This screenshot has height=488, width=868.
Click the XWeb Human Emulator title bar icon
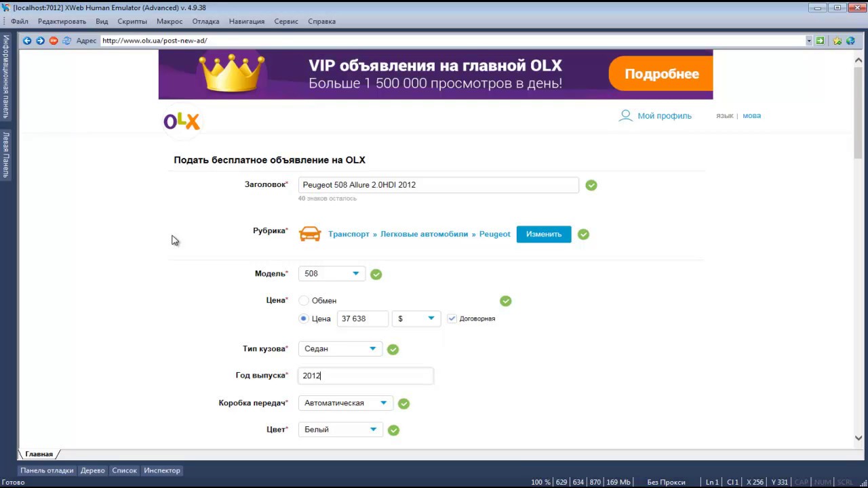(x=6, y=7)
